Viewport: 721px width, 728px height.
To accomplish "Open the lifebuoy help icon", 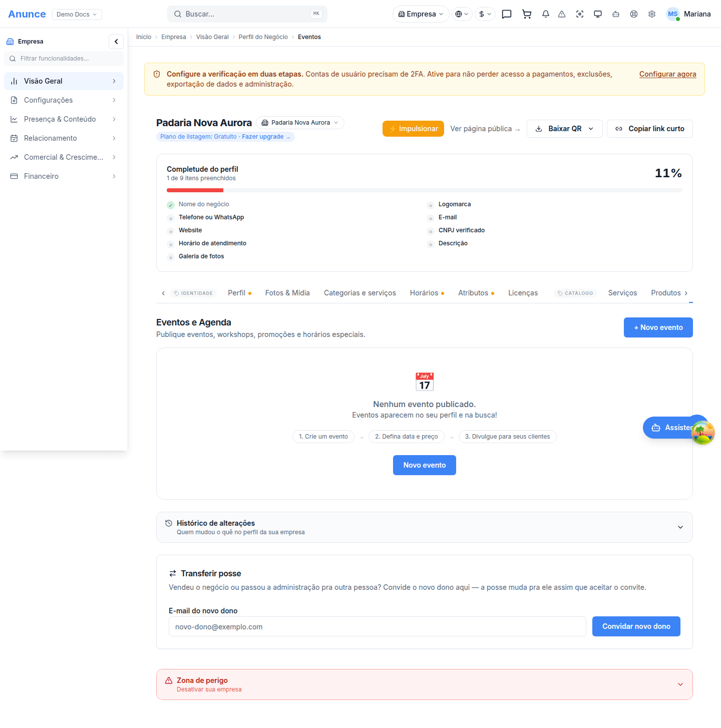I will tap(634, 14).
